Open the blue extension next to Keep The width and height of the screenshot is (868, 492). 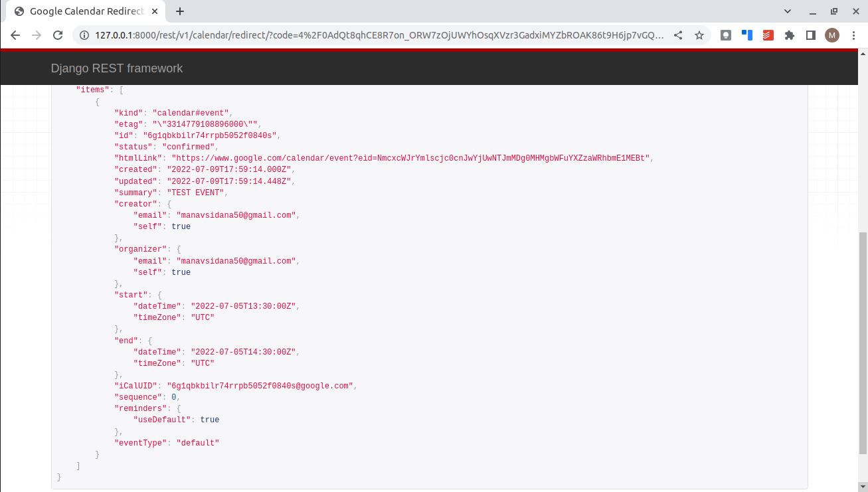coord(747,35)
